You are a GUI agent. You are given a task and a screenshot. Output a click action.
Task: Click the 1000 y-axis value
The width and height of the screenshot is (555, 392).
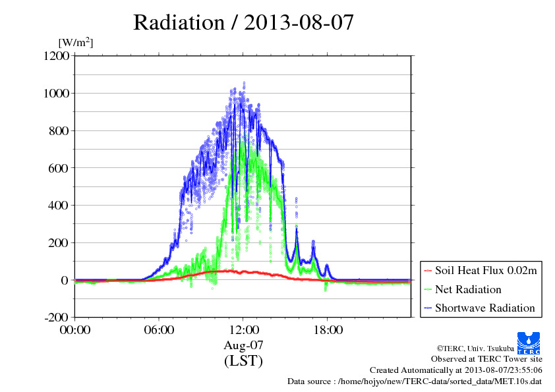57,93
